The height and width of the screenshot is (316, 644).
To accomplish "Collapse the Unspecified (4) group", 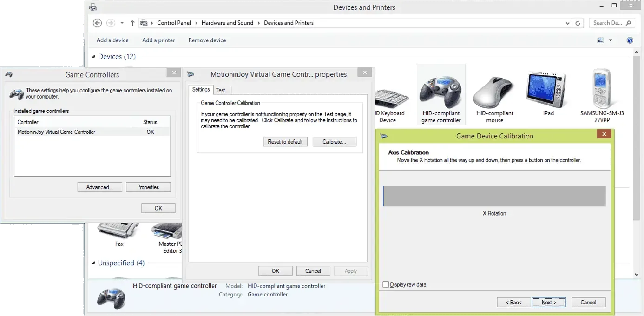I will [94, 263].
